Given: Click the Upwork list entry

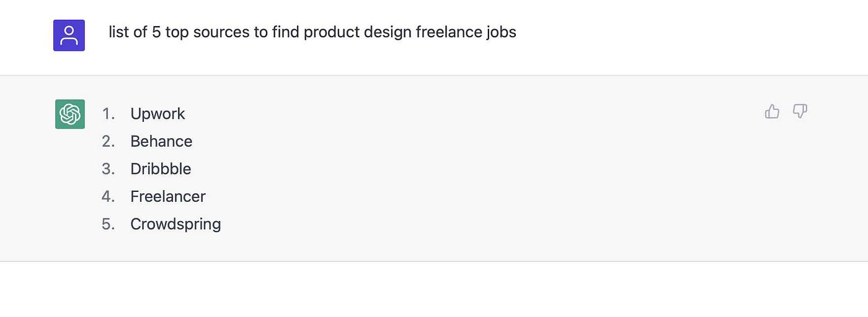Looking at the screenshot, I should (x=157, y=114).
